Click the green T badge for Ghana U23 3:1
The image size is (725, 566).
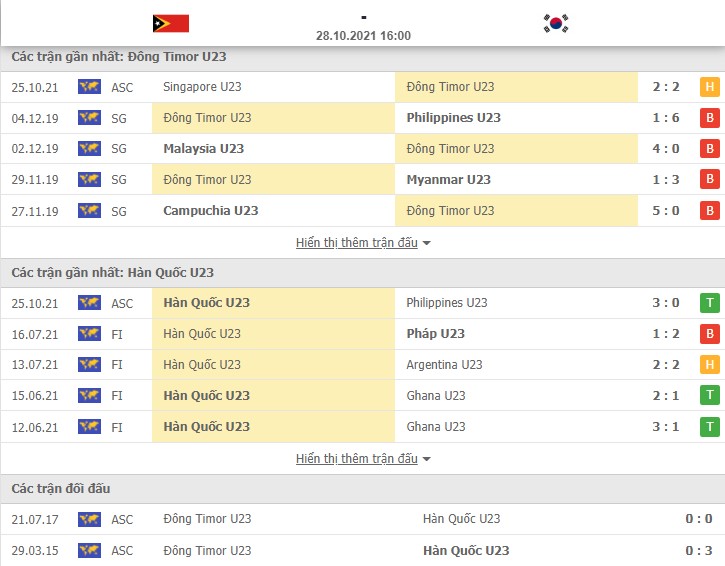(710, 427)
